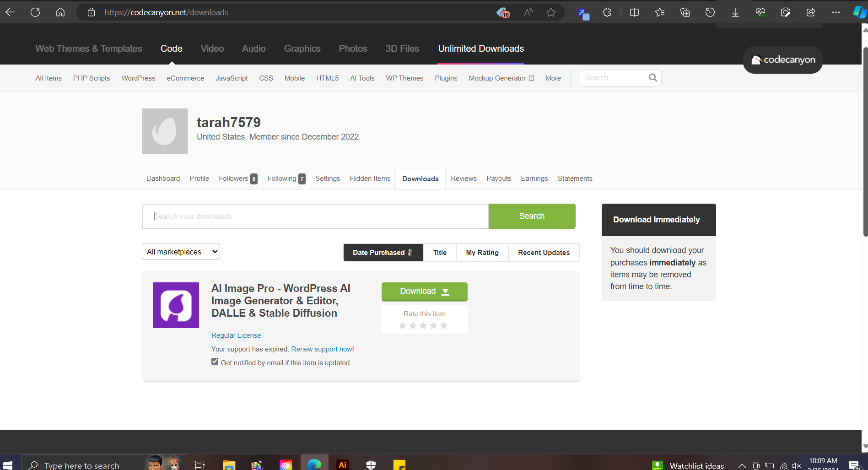Image resolution: width=868 pixels, height=470 pixels.
Task: Open the Web Themes & Templates section
Action: [x=89, y=49]
